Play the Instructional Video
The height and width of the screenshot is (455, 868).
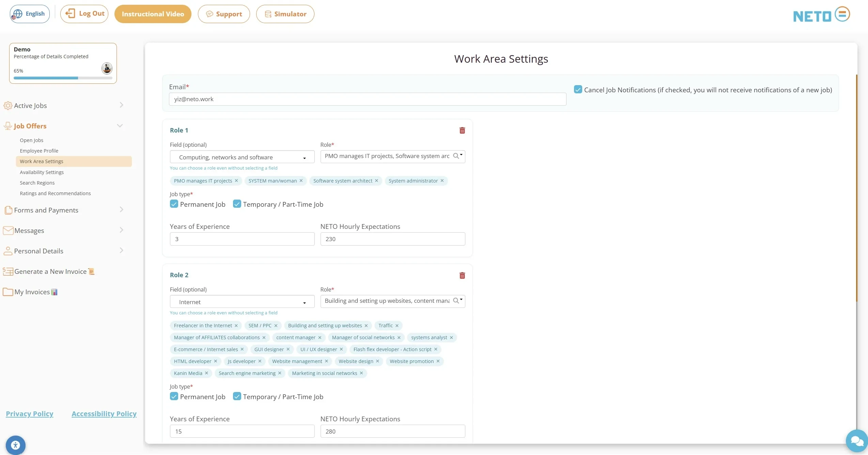tap(153, 14)
